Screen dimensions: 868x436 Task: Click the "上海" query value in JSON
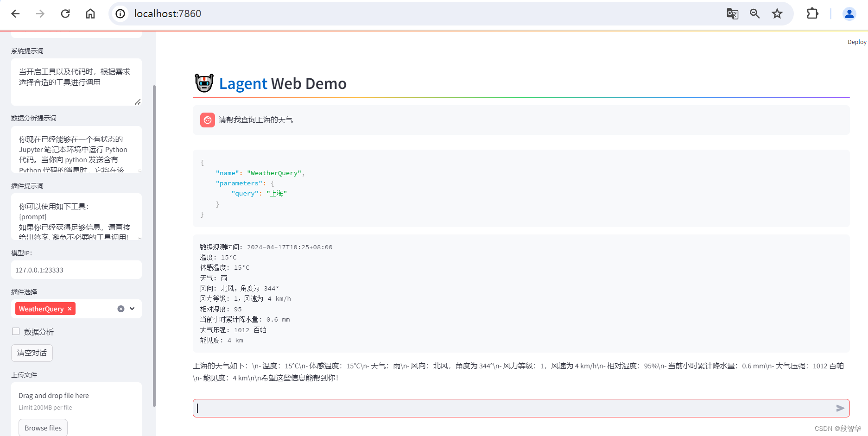277,194
